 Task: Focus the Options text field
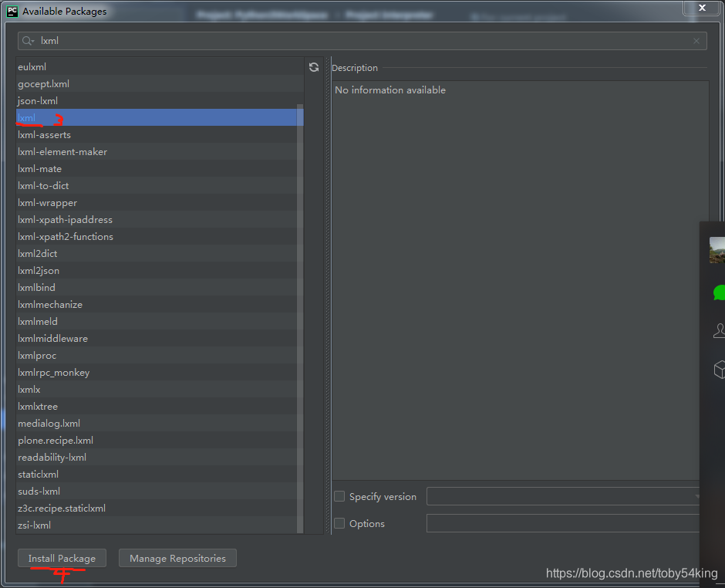562,523
